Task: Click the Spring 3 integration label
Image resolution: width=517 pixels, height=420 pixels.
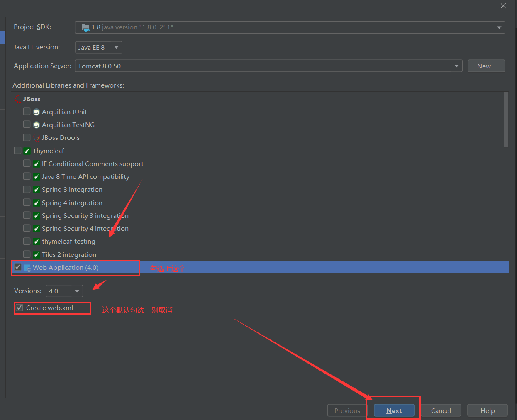Action: [x=72, y=190]
